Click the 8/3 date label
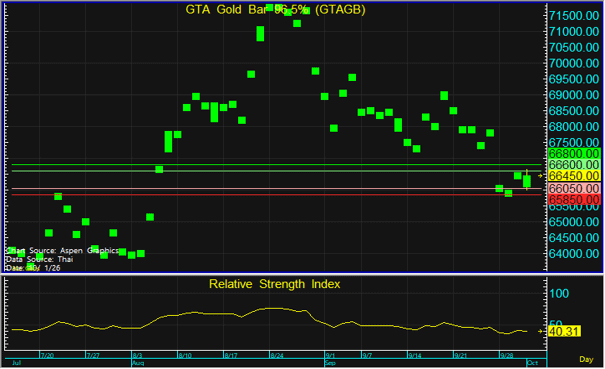 point(137,355)
